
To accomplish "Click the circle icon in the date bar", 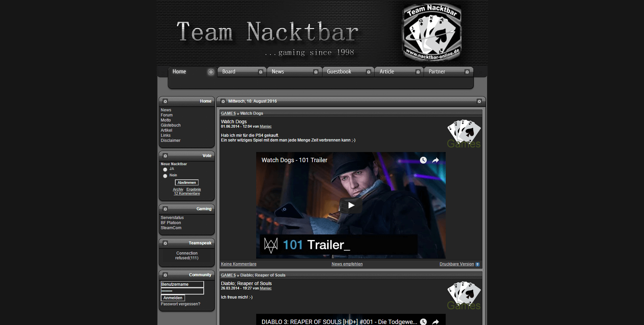I will [x=223, y=101].
